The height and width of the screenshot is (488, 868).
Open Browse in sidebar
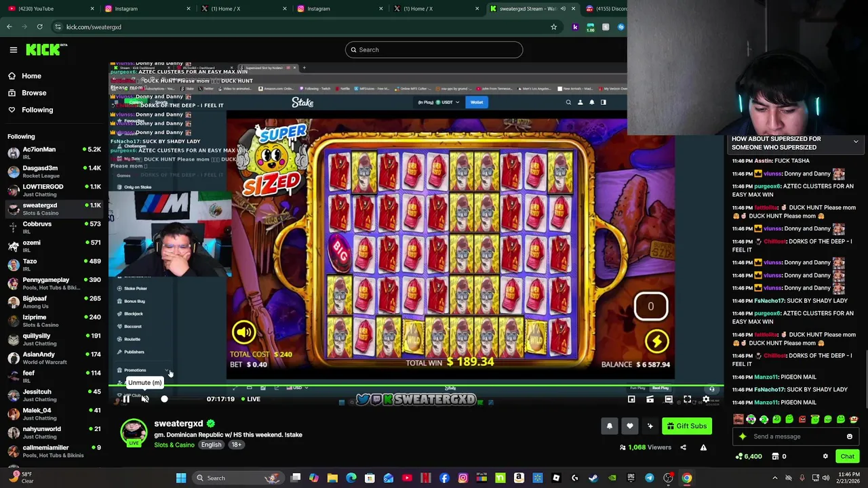[34, 93]
